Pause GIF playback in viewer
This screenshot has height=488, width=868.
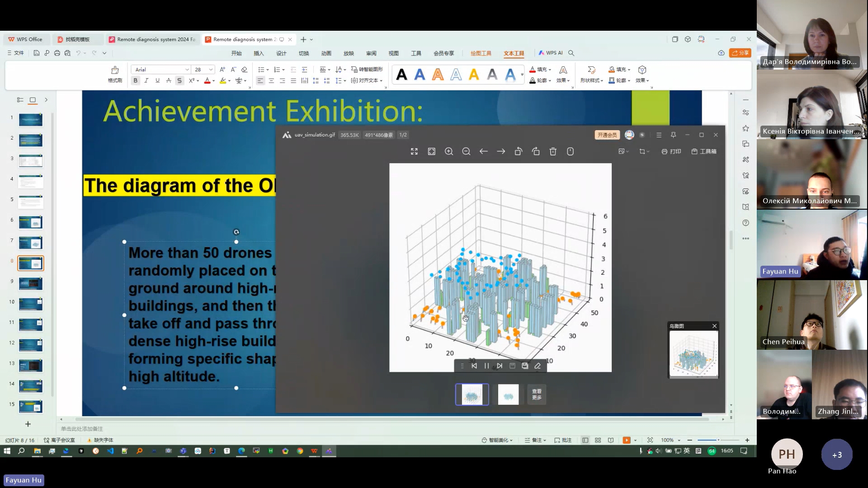(x=486, y=366)
